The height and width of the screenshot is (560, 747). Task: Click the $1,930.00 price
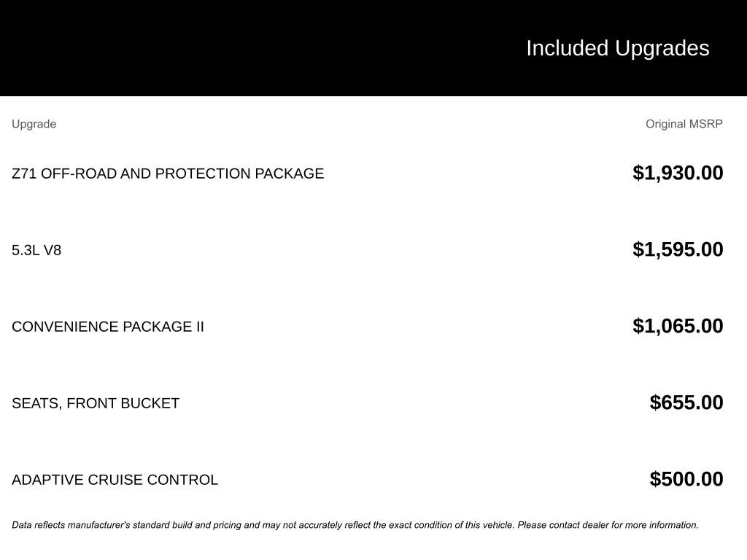(x=678, y=173)
